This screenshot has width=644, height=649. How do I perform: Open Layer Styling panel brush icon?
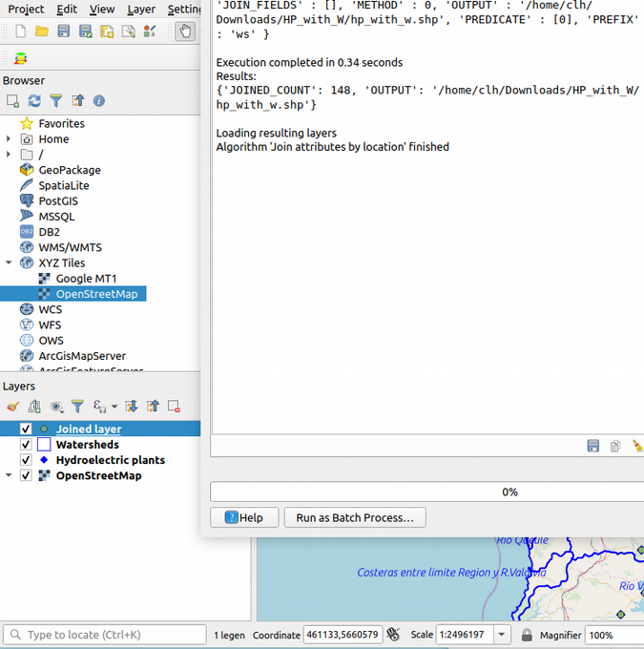tap(13, 407)
